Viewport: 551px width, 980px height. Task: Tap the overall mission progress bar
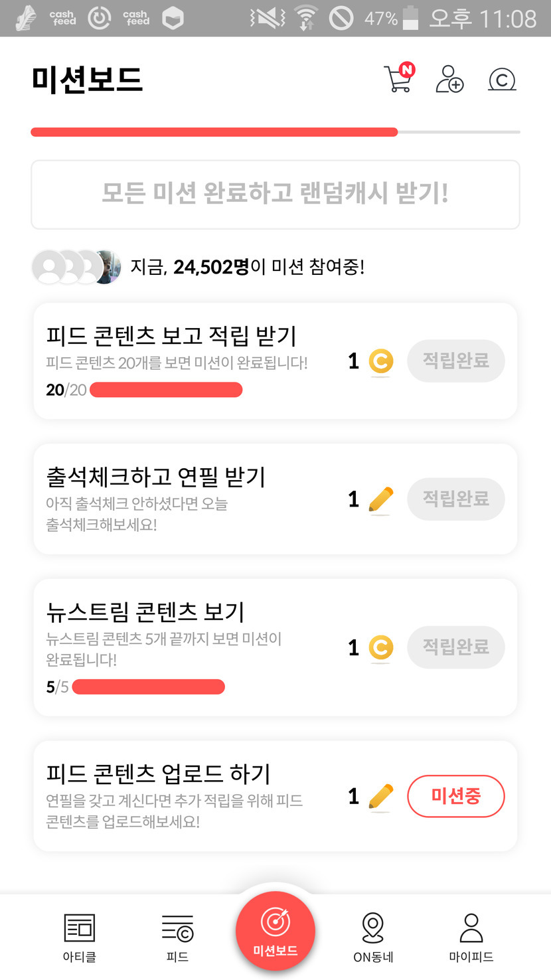(x=275, y=132)
